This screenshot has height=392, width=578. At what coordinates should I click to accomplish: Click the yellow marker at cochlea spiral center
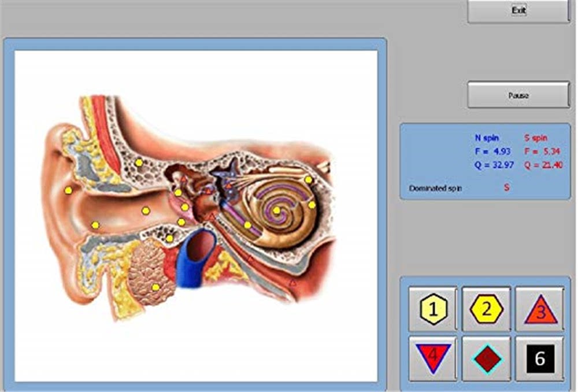pyautogui.click(x=276, y=210)
